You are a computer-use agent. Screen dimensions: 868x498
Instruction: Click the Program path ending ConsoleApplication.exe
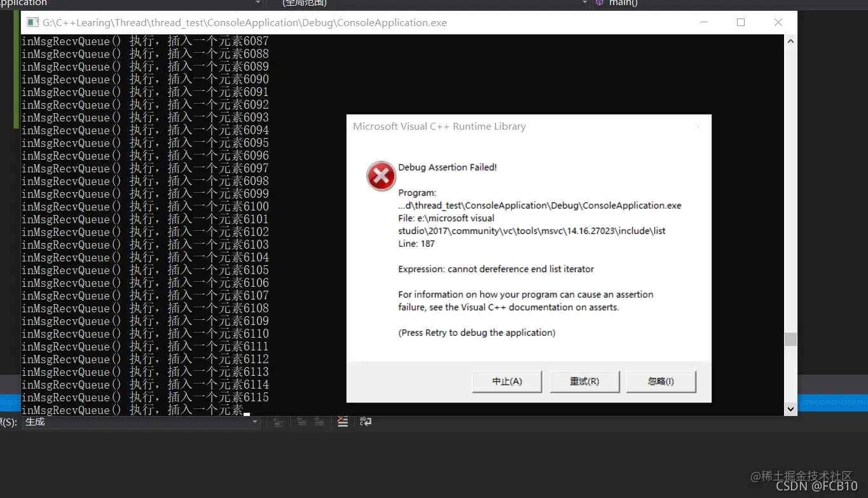coord(540,205)
